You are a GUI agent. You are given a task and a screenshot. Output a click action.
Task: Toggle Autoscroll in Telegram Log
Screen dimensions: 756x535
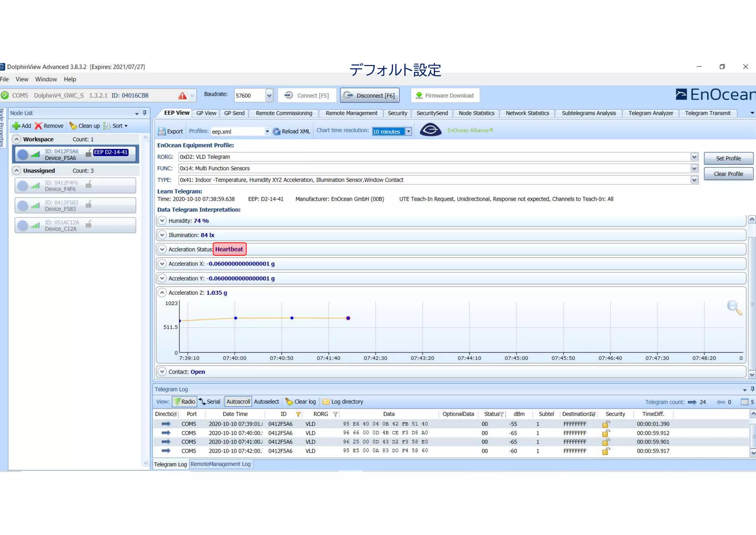pyautogui.click(x=238, y=402)
